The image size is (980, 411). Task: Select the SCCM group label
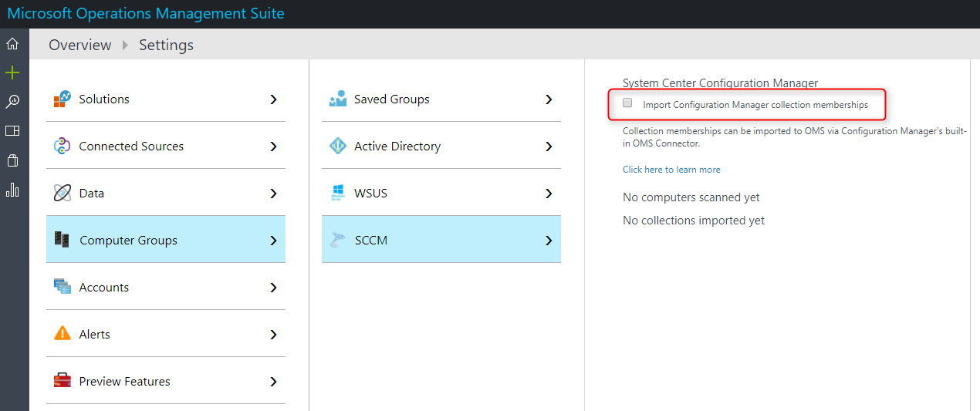coord(371,240)
